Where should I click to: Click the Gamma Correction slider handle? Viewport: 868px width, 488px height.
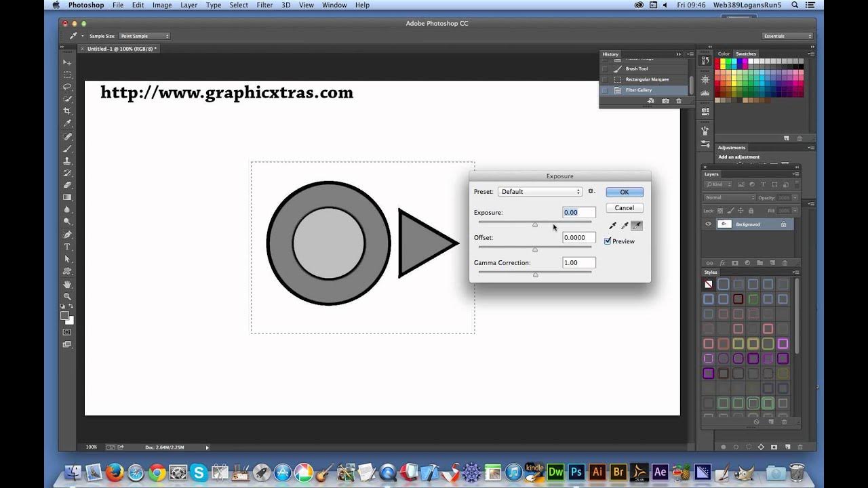tap(535, 274)
